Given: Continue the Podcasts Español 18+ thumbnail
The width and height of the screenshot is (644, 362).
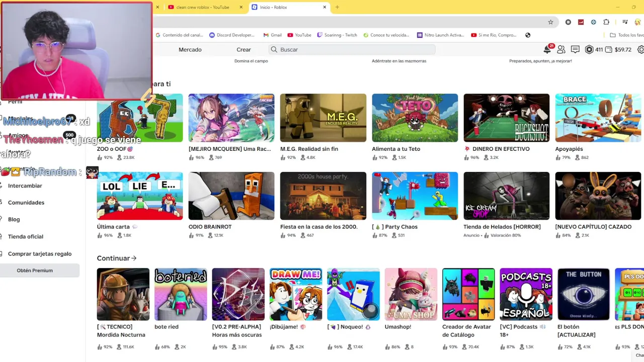Looking at the screenshot, I should point(526,294).
